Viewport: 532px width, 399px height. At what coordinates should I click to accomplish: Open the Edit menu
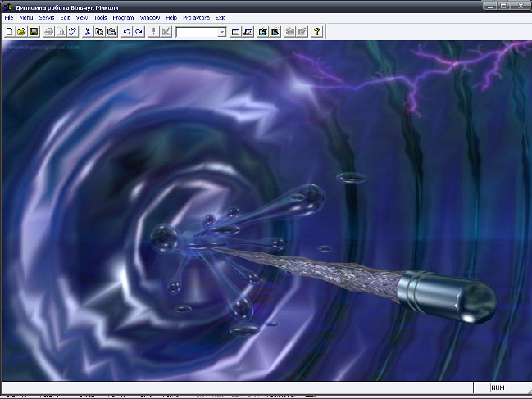click(x=65, y=18)
